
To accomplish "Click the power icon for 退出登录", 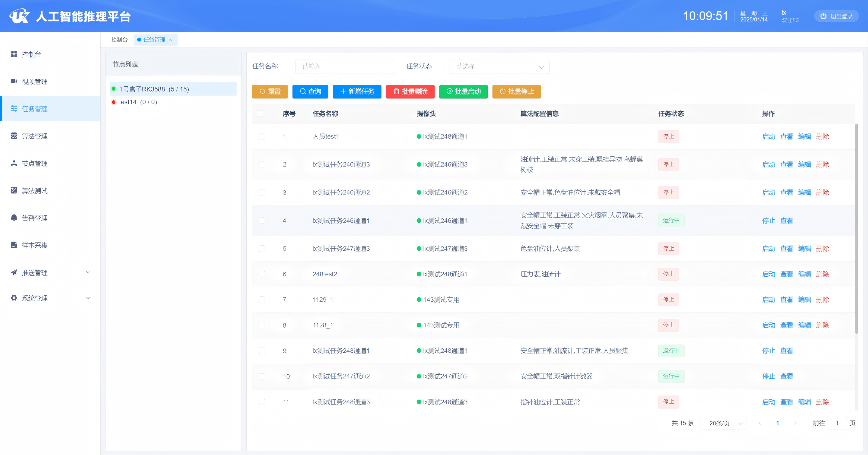I will pos(823,16).
